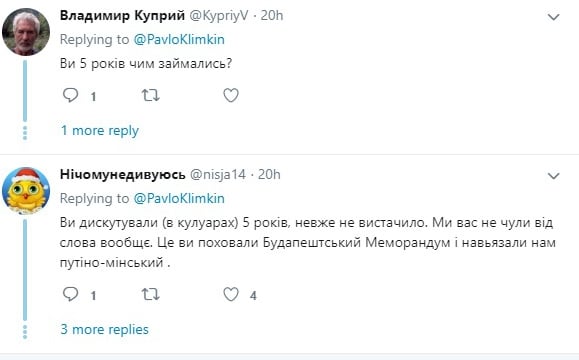This screenshot has height=360, width=579.
Task: Like the tweet about Будапештський Меморандум
Action: click(x=231, y=294)
